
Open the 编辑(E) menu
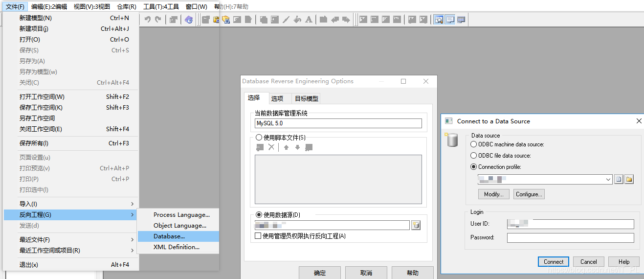coord(49,7)
